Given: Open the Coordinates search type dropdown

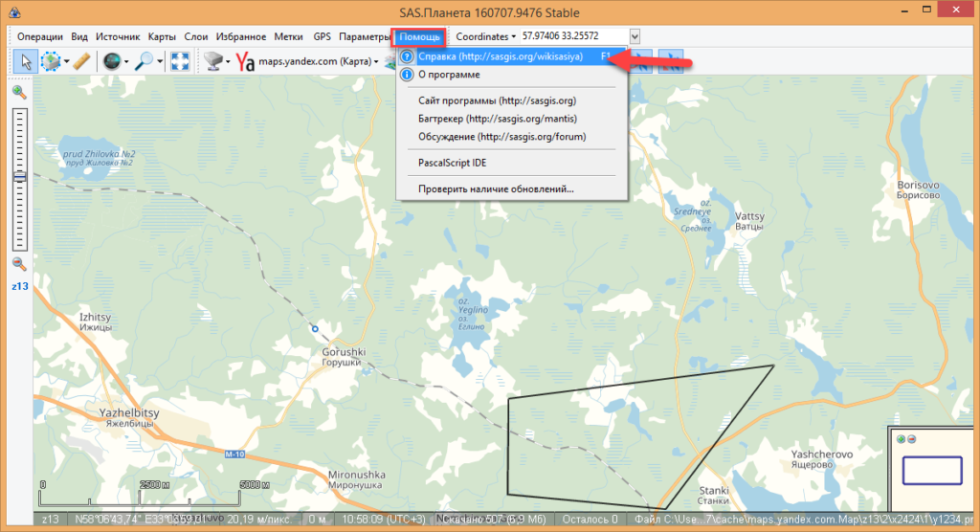Looking at the screenshot, I should tap(484, 36).
